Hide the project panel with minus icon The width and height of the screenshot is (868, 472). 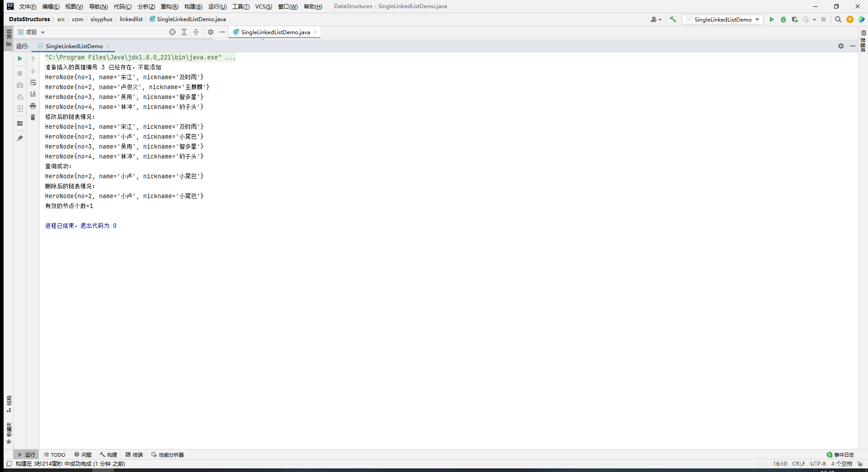tap(222, 32)
